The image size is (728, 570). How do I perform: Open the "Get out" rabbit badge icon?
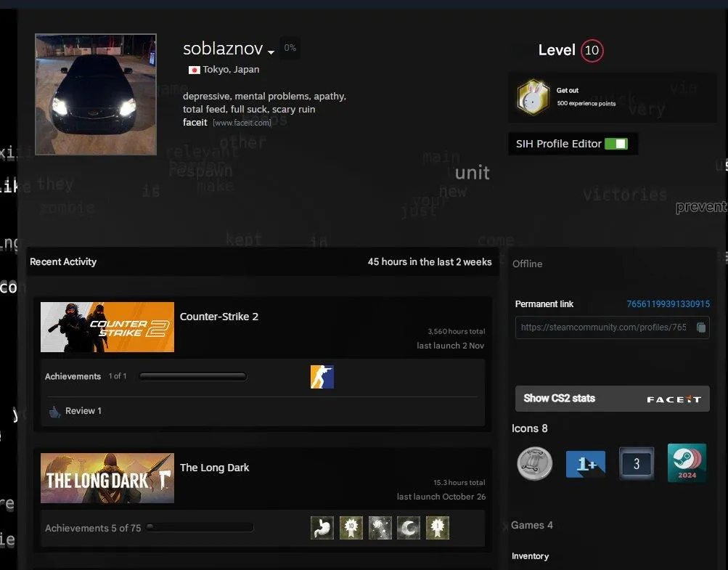pyautogui.click(x=532, y=97)
